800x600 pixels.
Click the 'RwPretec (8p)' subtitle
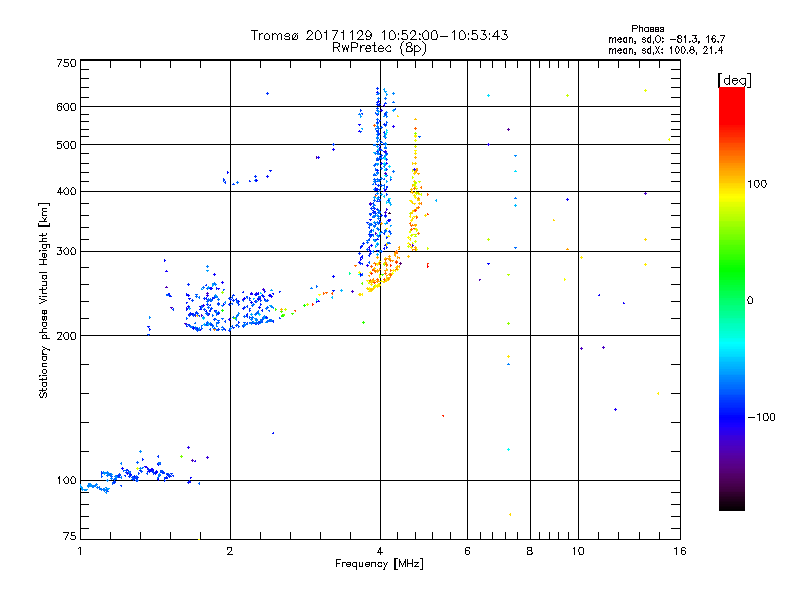pos(379,48)
